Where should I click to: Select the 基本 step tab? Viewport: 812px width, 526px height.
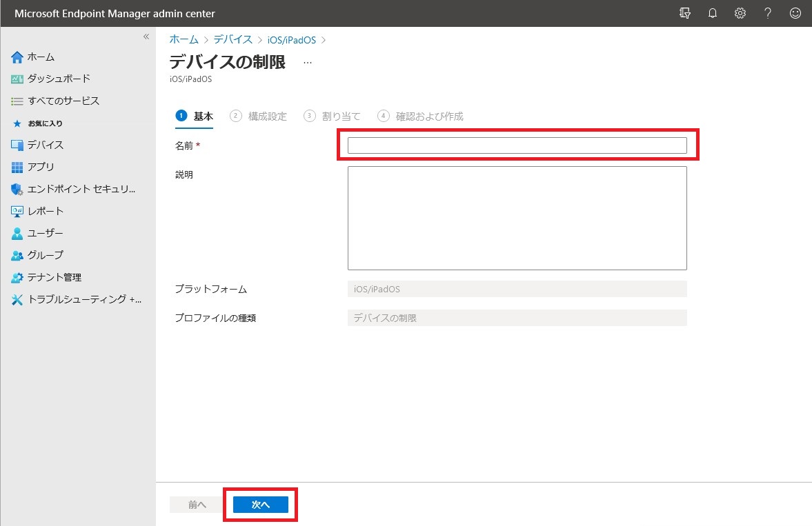coord(194,116)
